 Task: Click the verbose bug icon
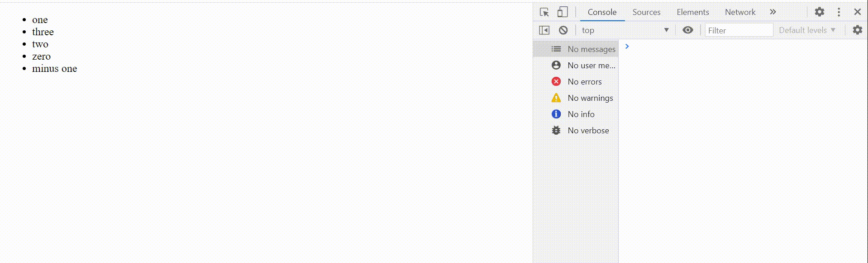(x=556, y=130)
